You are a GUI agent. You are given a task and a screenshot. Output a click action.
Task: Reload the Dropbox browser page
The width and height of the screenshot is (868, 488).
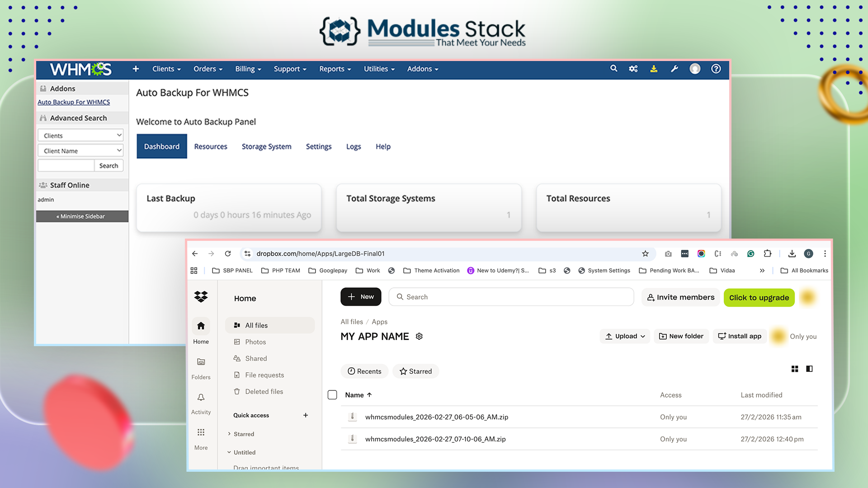tap(228, 254)
